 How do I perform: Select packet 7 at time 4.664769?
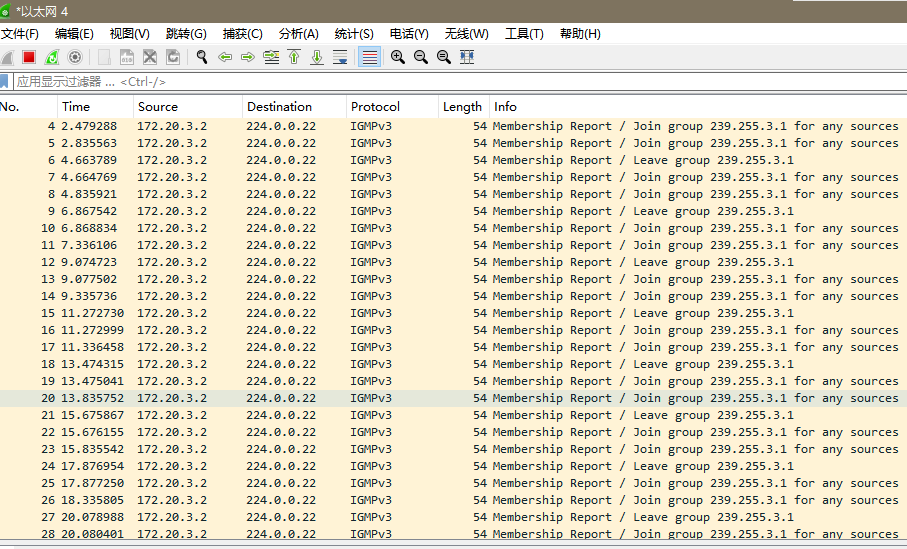(454, 177)
